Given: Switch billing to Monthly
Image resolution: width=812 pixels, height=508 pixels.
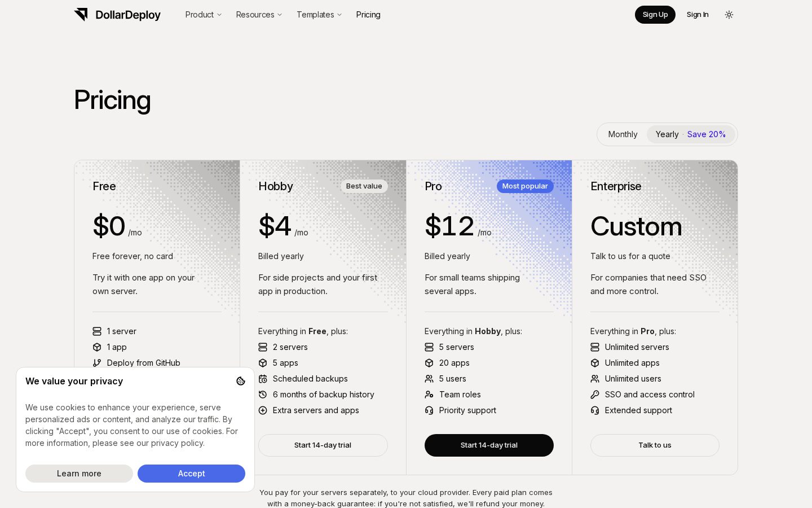Looking at the screenshot, I should click(623, 134).
